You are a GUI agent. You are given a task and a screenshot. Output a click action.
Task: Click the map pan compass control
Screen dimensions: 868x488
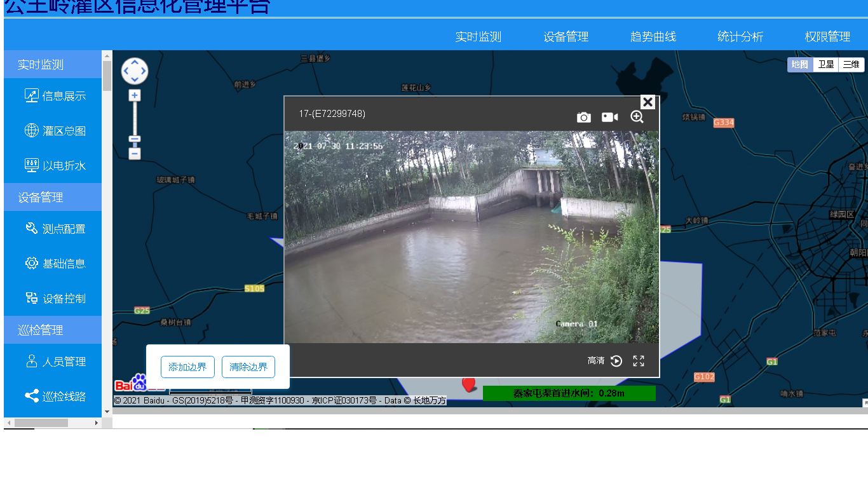(135, 71)
